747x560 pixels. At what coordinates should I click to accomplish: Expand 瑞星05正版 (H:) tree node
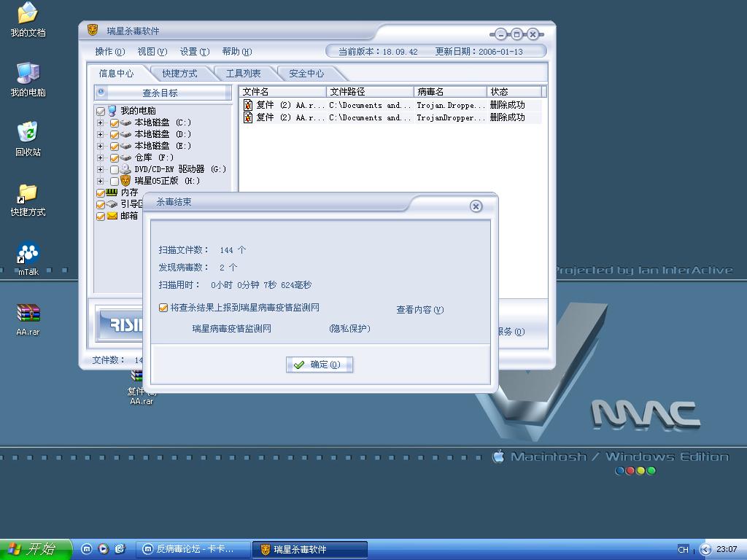100,181
